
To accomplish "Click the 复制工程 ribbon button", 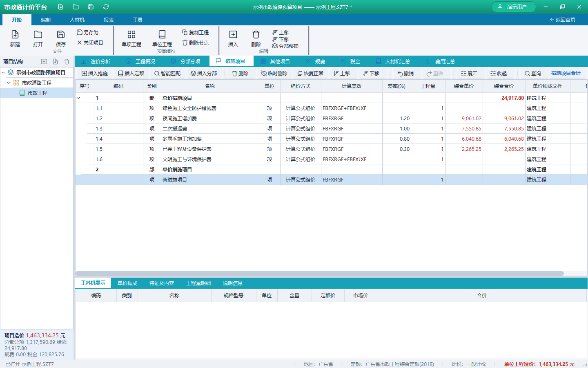I will (195, 32).
